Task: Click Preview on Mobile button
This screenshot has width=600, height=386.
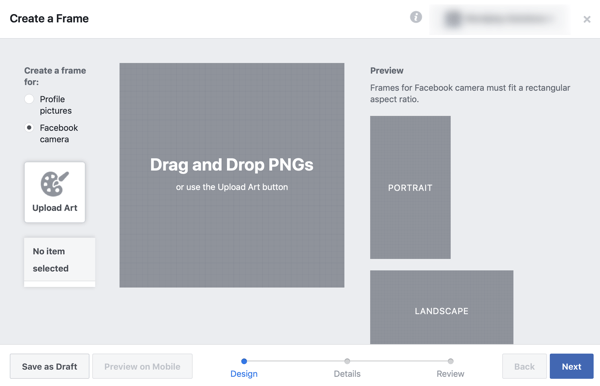Action: [x=142, y=366]
